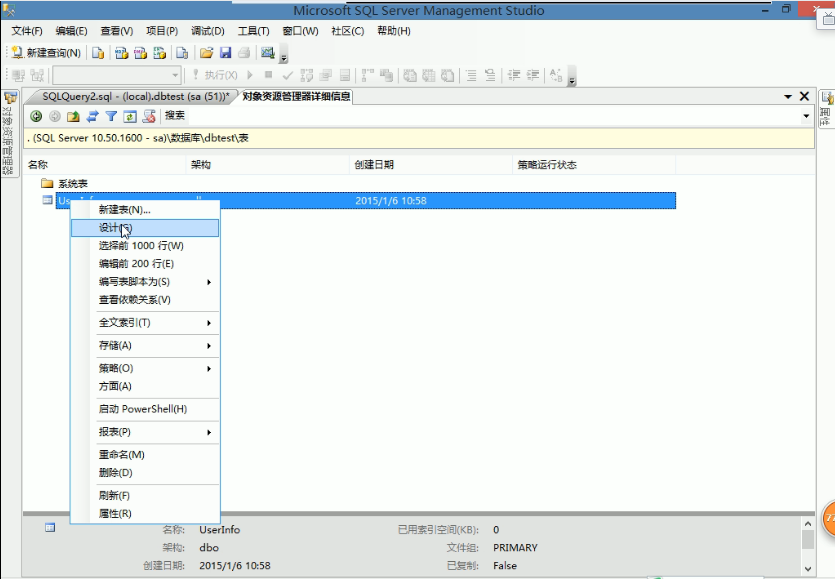Open the 对象资源管理器 side panel tab
Viewport: 835px width, 579px height.
tap(10, 133)
